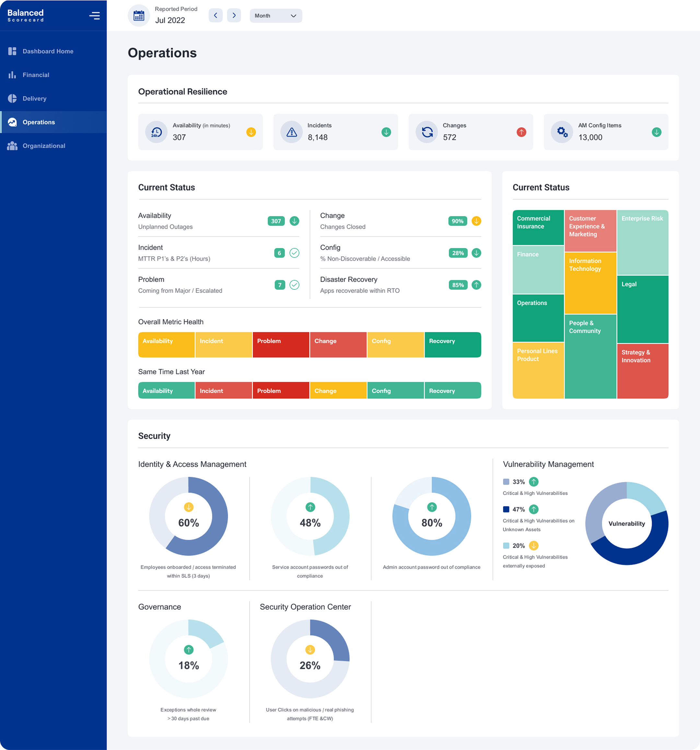Click the 80% admin account donut chart

(x=432, y=516)
